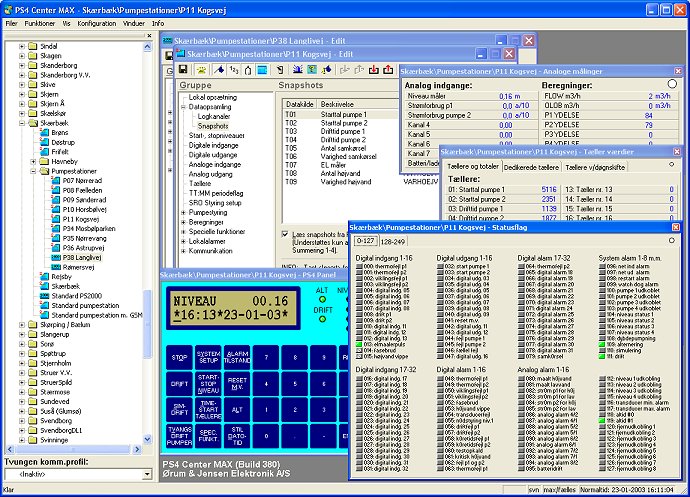
Task: Click the teal question-mark toolbar icon
Action: 312,70
